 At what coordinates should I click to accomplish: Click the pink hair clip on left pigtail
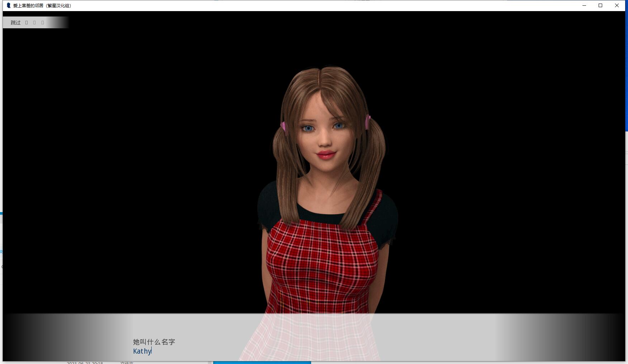click(x=283, y=126)
